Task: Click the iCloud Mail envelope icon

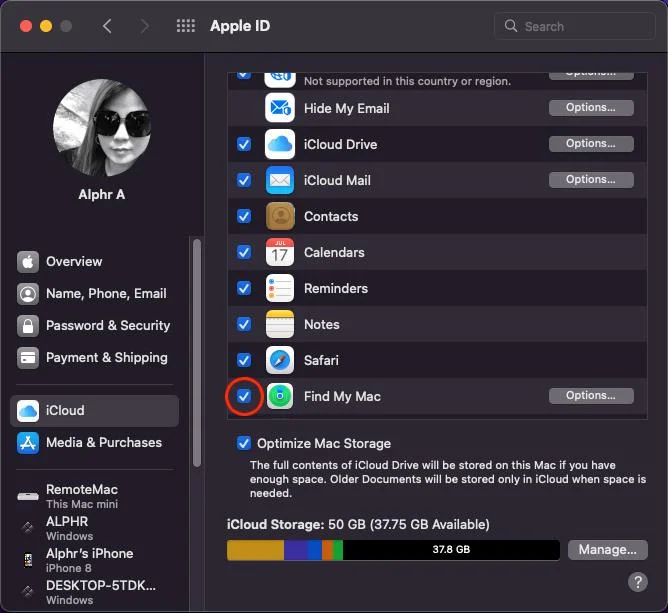Action: pyautogui.click(x=279, y=180)
